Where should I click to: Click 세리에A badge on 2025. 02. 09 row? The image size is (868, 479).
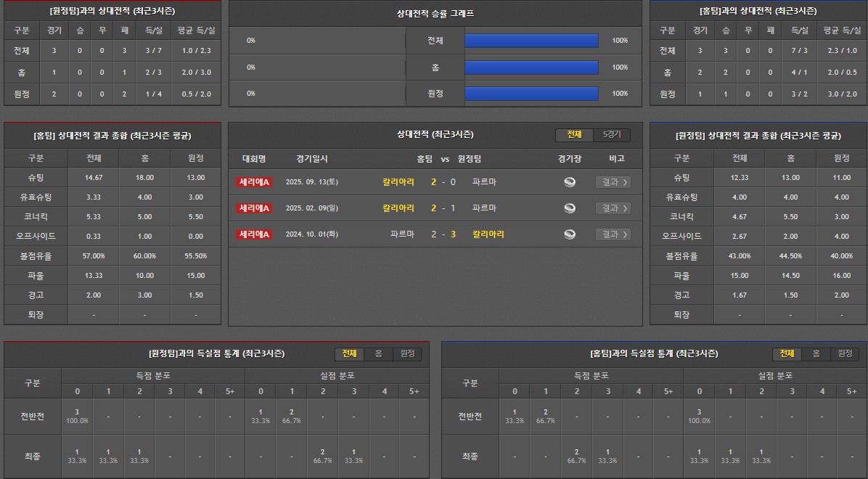pyautogui.click(x=254, y=208)
